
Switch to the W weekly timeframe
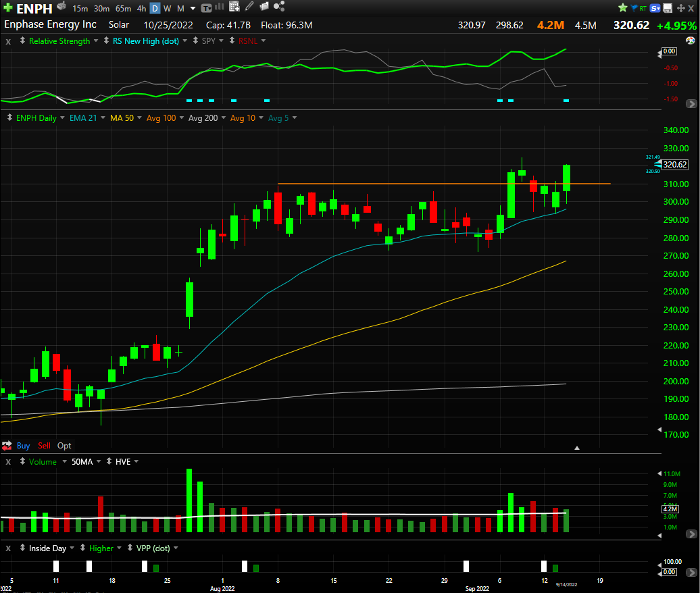point(167,9)
